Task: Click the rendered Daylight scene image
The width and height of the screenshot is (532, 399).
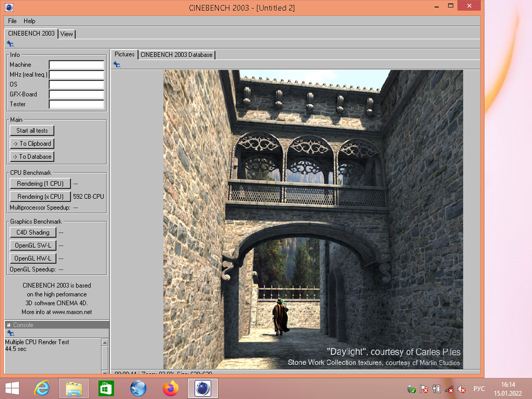Action: pos(313,219)
